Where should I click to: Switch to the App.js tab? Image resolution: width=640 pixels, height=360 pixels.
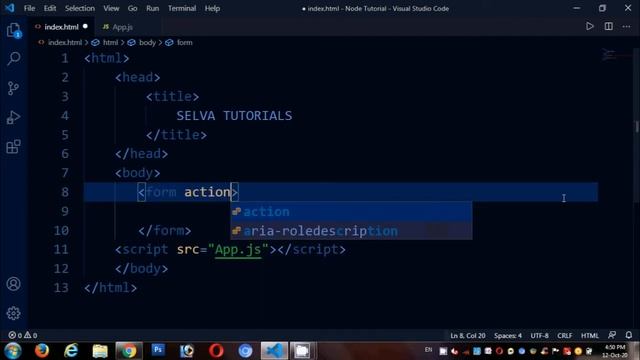pos(122,27)
